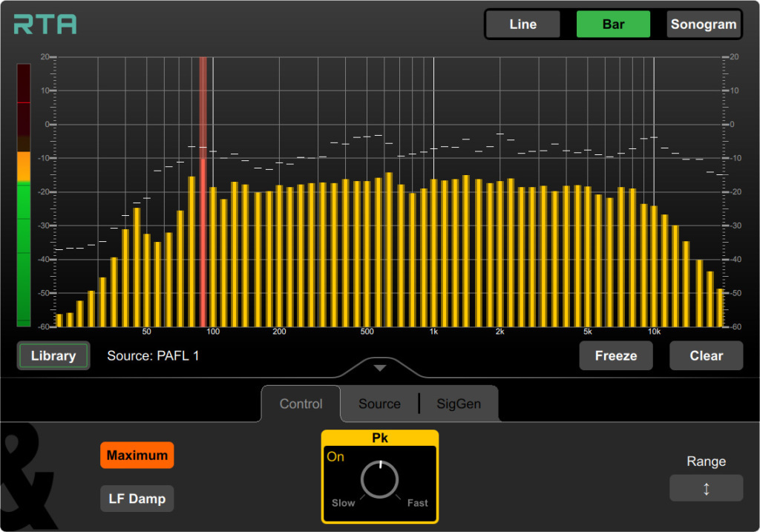This screenshot has height=532, width=760.
Task: Click the Range up-down arrow control
Action: 707,488
